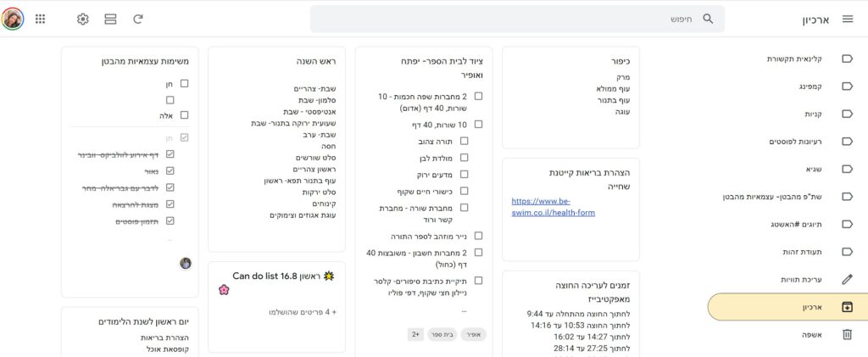The height and width of the screenshot is (357, 868).
Task: Check the אלה task checkbox
Action: [184, 115]
